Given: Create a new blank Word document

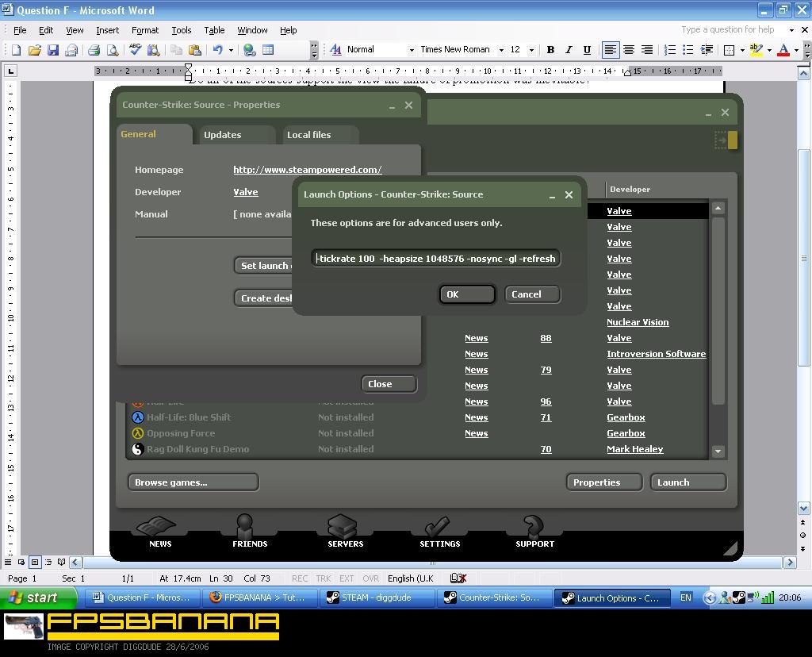Looking at the screenshot, I should 16,50.
